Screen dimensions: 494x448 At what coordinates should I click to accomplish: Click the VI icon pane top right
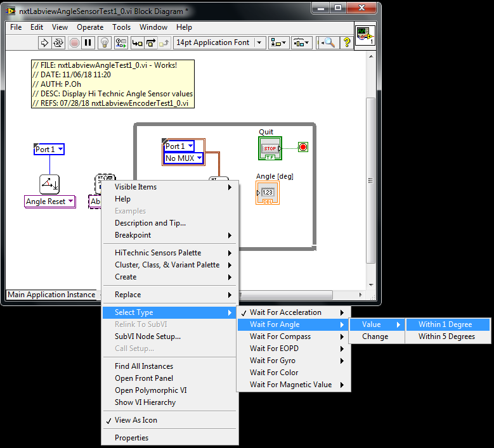365,35
